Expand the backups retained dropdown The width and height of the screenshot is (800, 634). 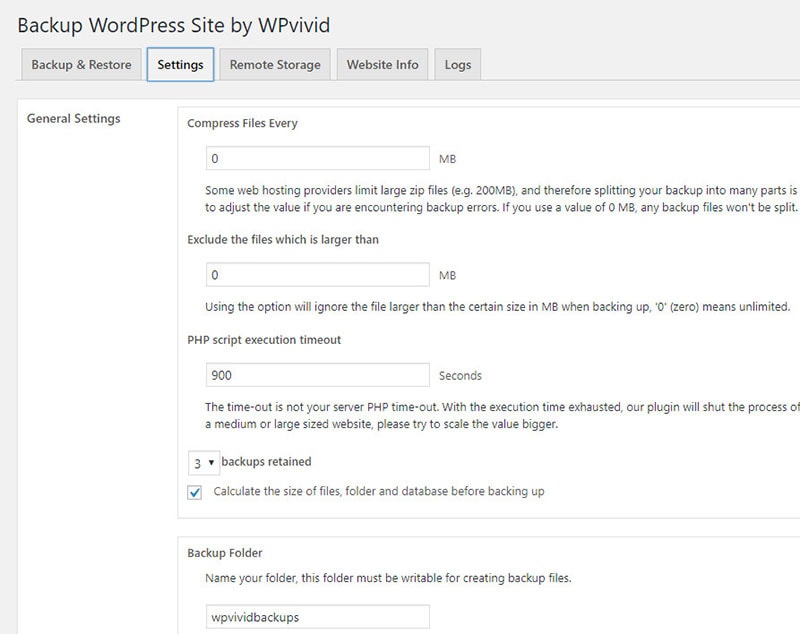(x=204, y=463)
